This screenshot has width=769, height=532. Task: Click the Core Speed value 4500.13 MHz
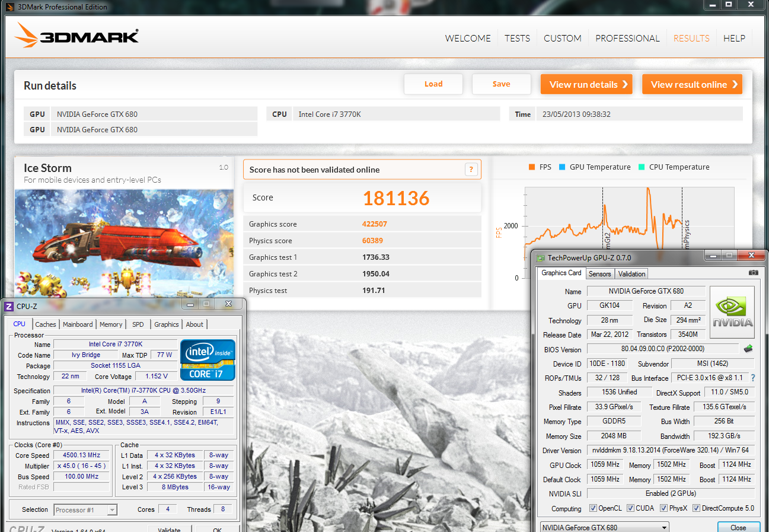[81, 455]
